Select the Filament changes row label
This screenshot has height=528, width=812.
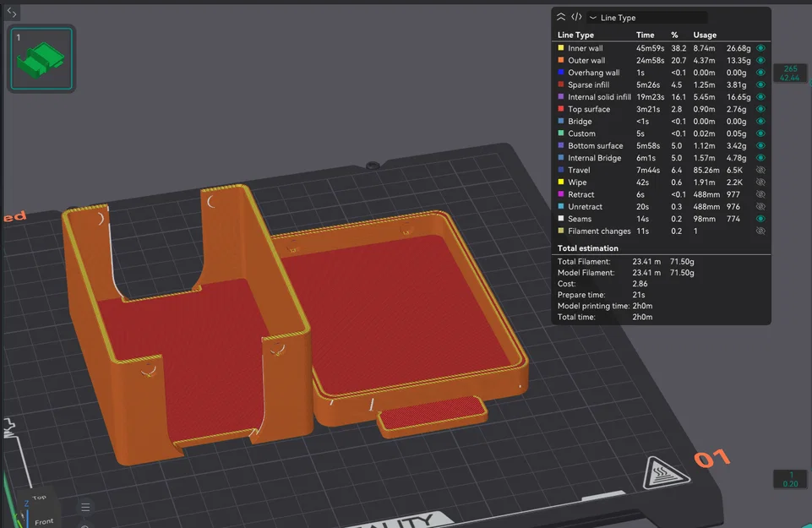click(x=599, y=231)
